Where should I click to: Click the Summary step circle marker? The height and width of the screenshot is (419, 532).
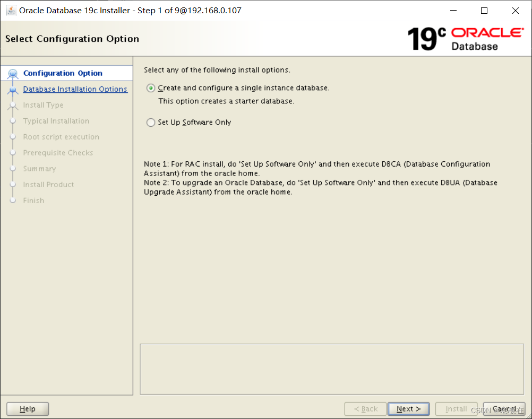pos(12,169)
